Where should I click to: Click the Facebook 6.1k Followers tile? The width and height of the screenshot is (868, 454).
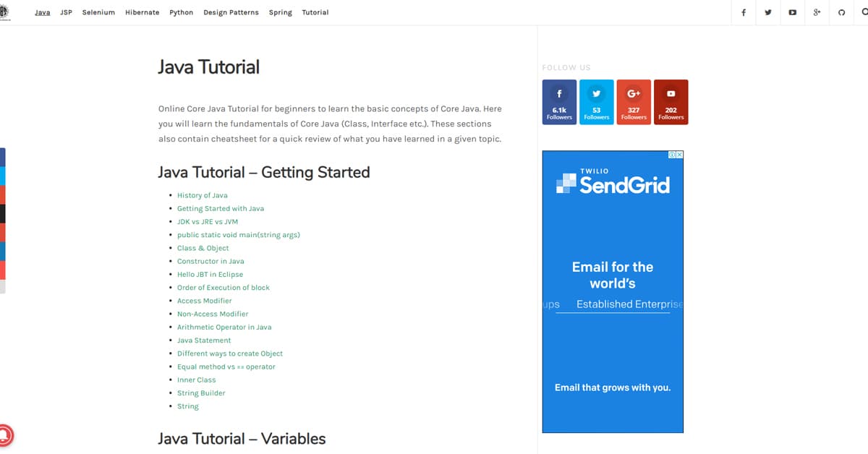coord(559,102)
